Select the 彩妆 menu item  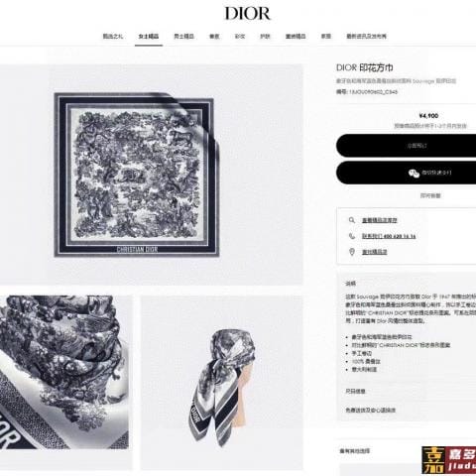(240, 37)
